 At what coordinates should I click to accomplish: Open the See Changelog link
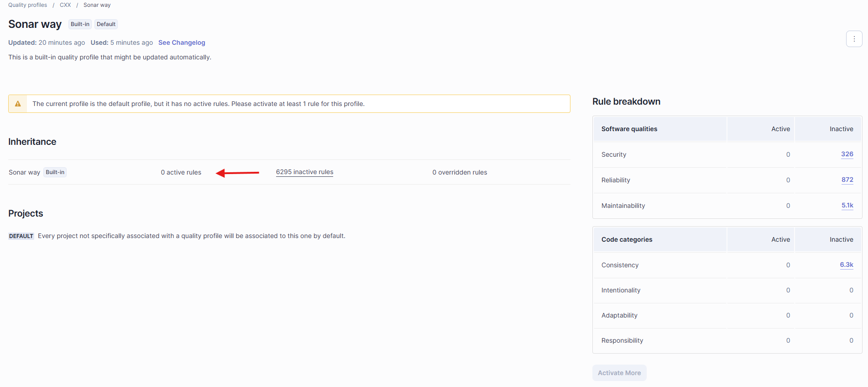[182, 42]
